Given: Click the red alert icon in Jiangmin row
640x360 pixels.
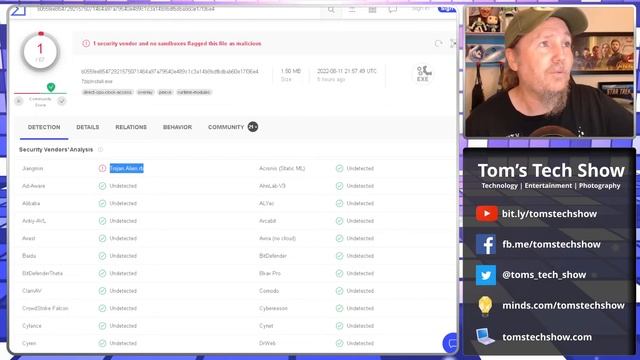Looking at the screenshot, I should coord(102,168).
